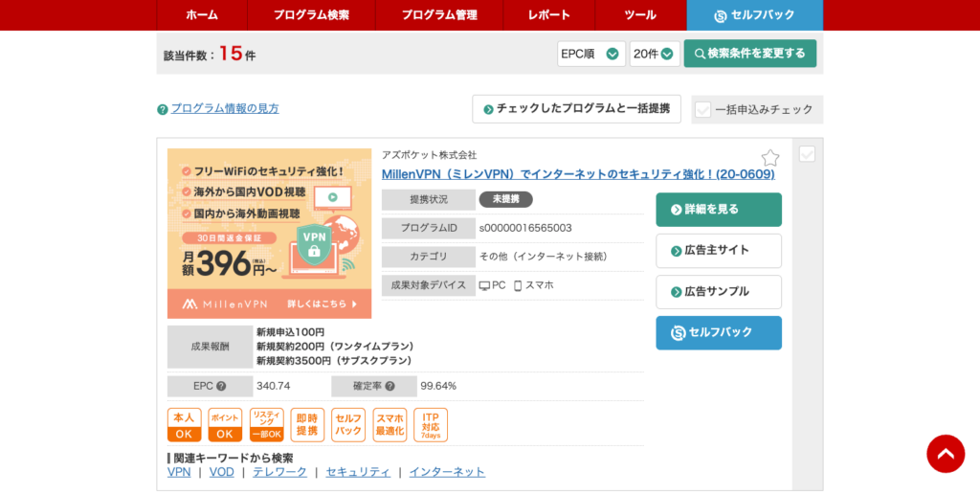This screenshot has width=980, height=495.
Task: Open the プログラム検索 menu tab
Action: 311,15
